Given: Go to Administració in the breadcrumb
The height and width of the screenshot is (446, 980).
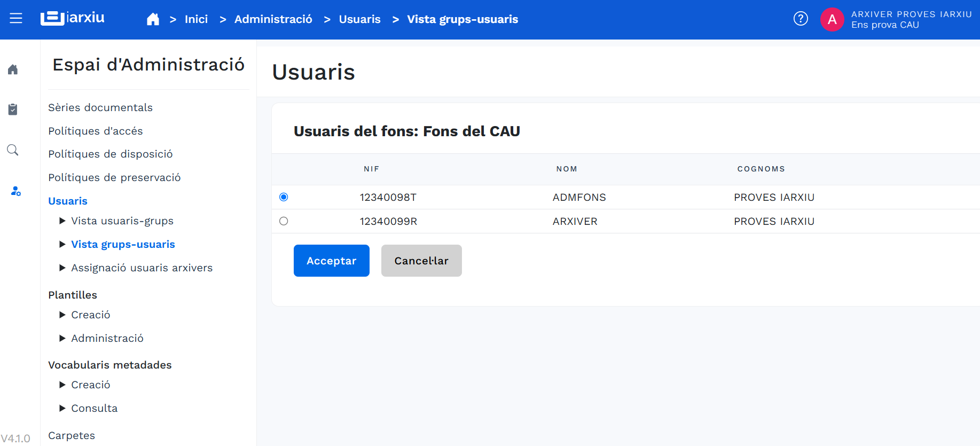Looking at the screenshot, I should tap(273, 19).
